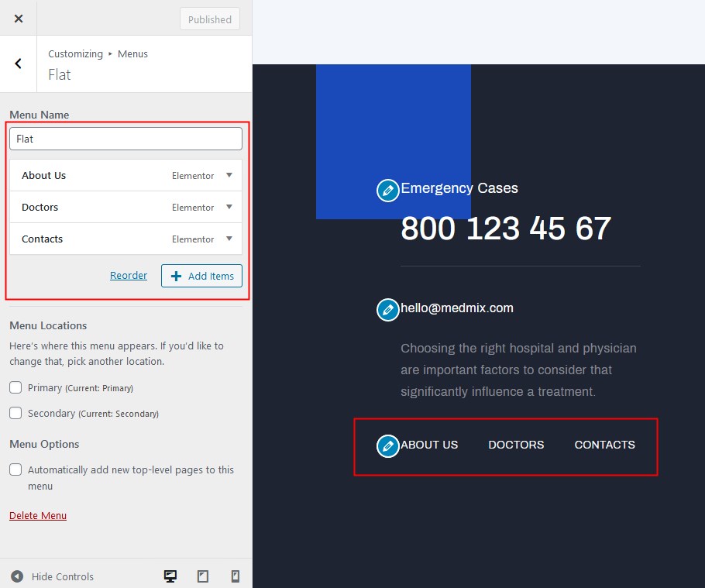Click the edit pencil beside Emergency Cases
The image size is (705, 588).
click(x=387, y=191)
